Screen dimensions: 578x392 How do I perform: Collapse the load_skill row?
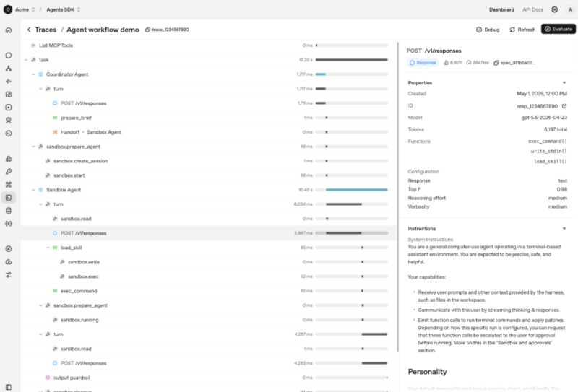[x=48, y=248]
